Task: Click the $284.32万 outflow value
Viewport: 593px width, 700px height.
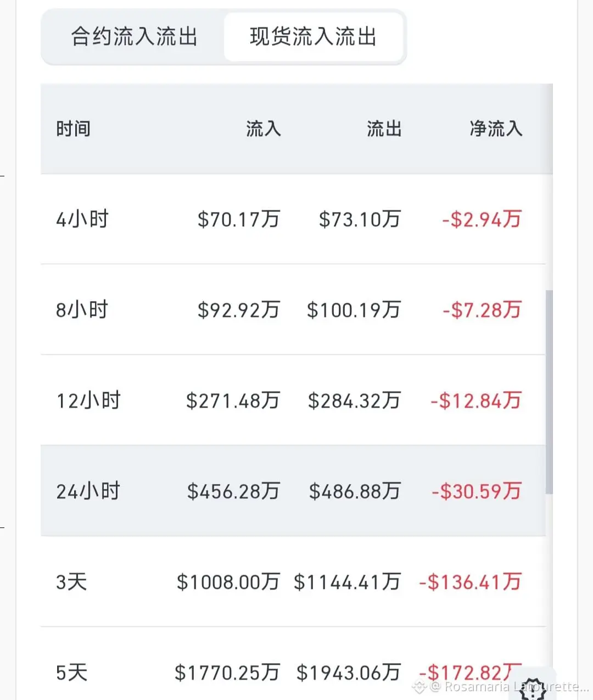Action: pos(354,401)
